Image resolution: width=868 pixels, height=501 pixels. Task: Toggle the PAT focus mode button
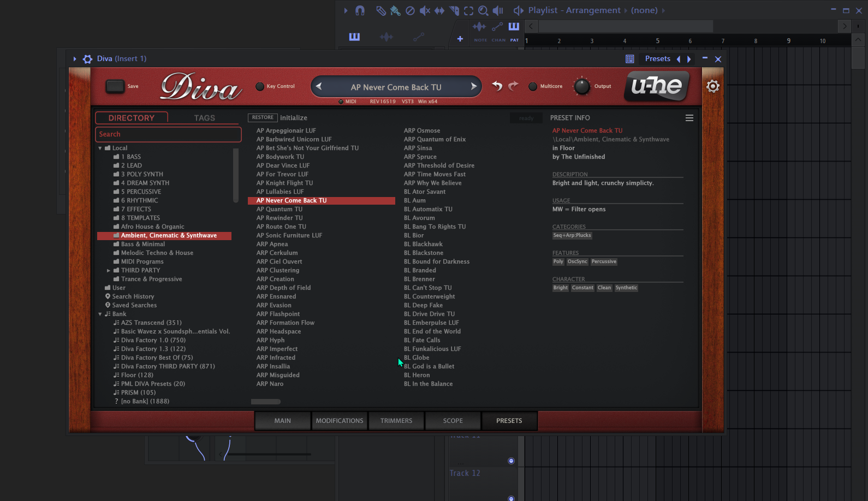click(514, 32)
